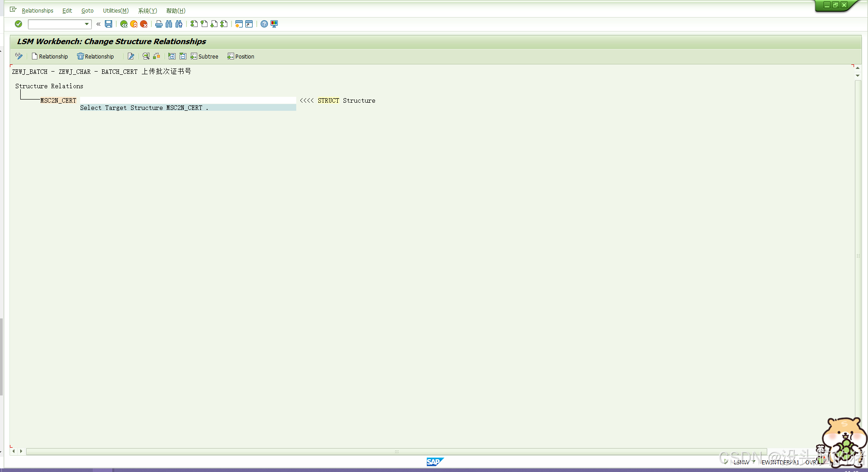
Task: Jump to last page icon
Action: click(x=224, y=24)
